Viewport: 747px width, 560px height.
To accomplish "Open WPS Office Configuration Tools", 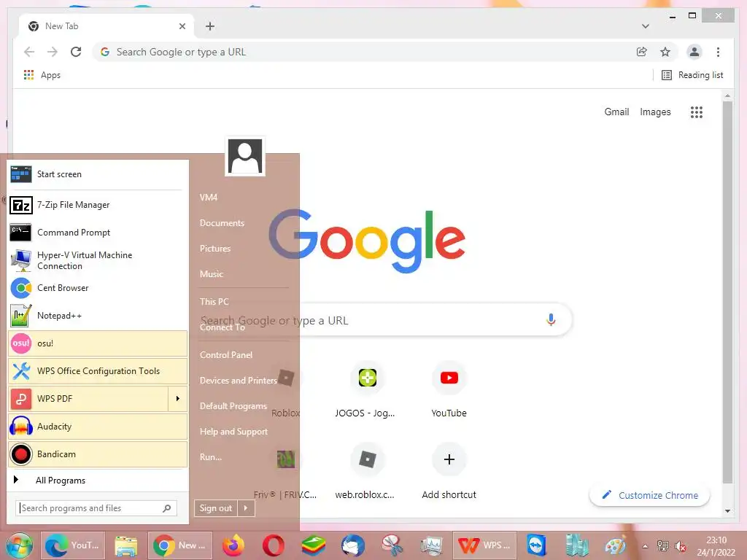I will point(98,371).
